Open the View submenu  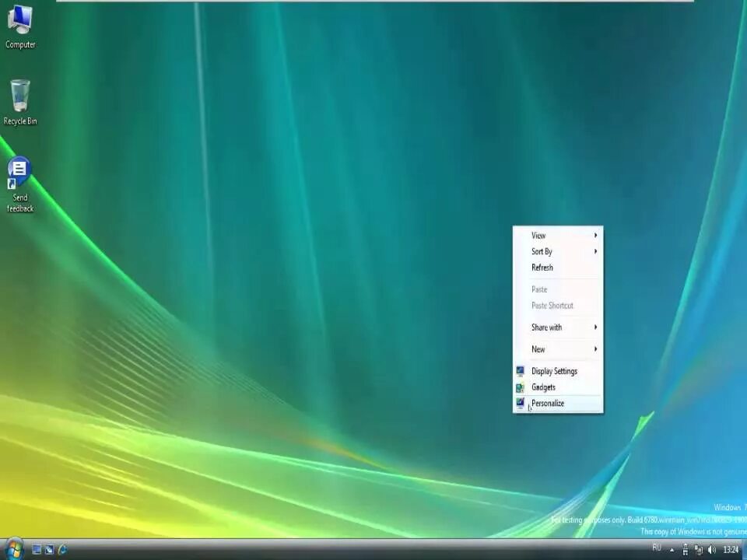558,235
